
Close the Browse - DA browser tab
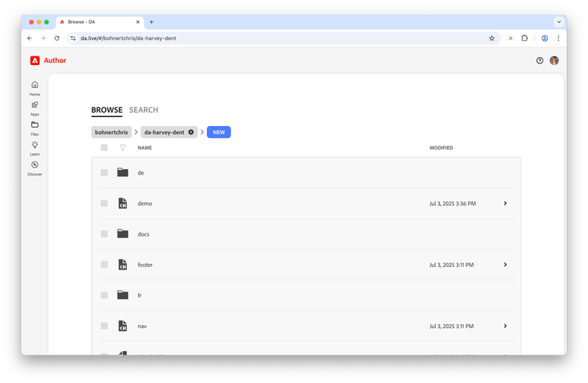pos(138,22)
